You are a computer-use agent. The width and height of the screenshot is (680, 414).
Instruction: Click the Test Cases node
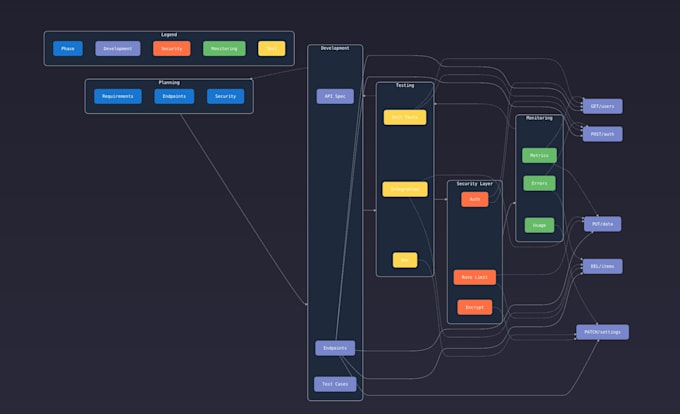(335, 384)
